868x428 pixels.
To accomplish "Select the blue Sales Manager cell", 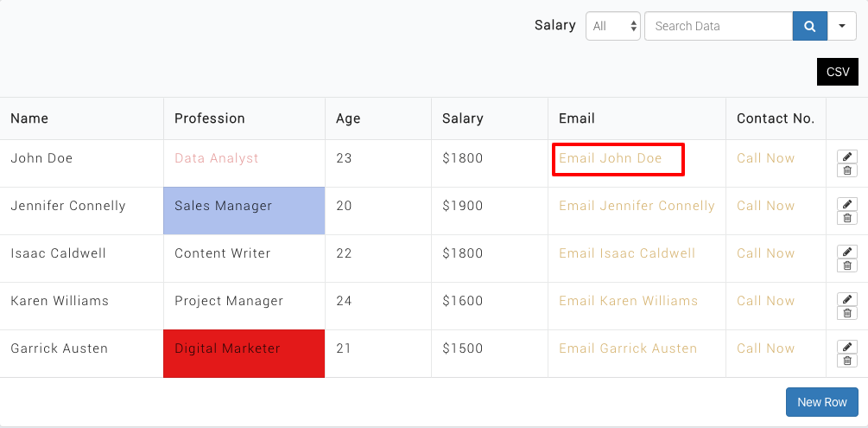I will [x=244, y=210].
